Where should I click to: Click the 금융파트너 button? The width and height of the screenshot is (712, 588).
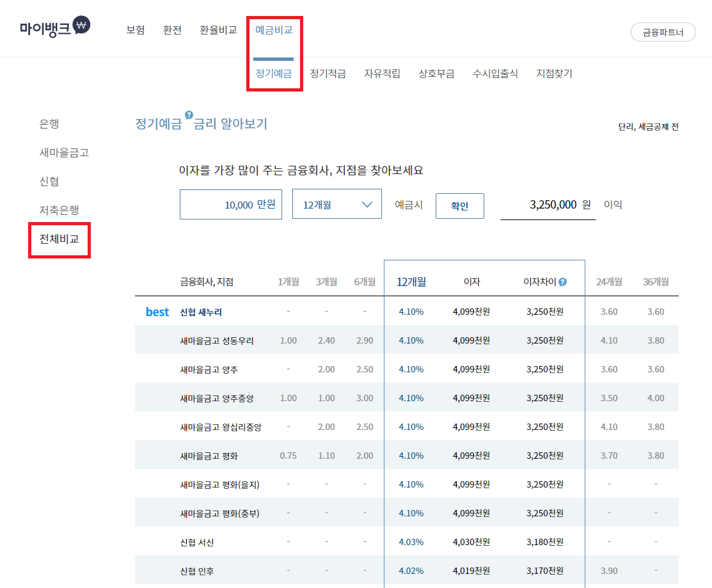pyautogui.click(x=663, y=32)
